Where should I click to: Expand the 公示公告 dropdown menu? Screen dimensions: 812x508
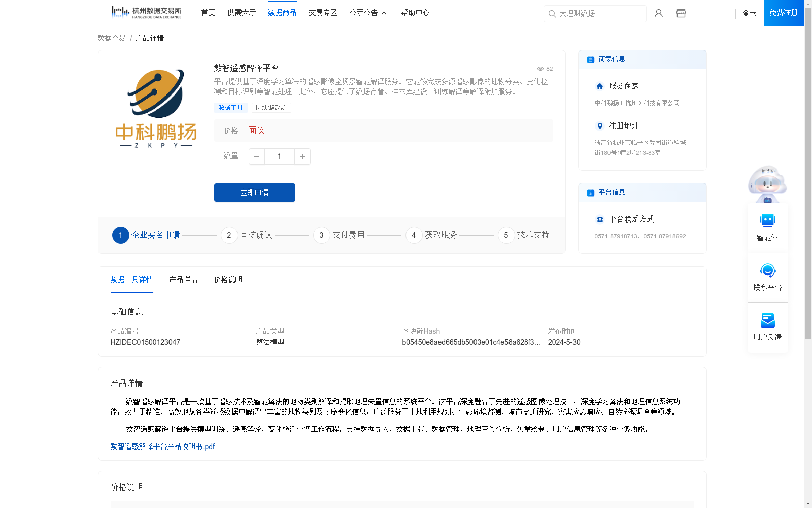click(x=368, y=13)
